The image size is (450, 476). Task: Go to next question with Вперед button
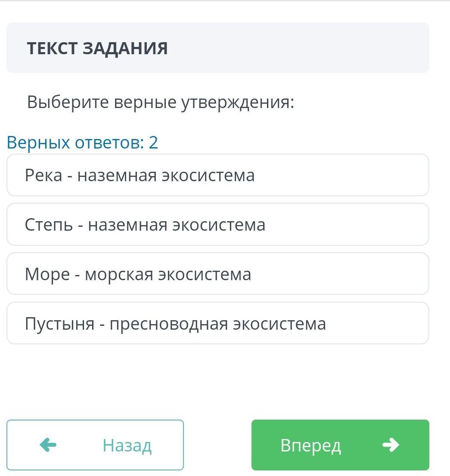click(x=340, y=445)
